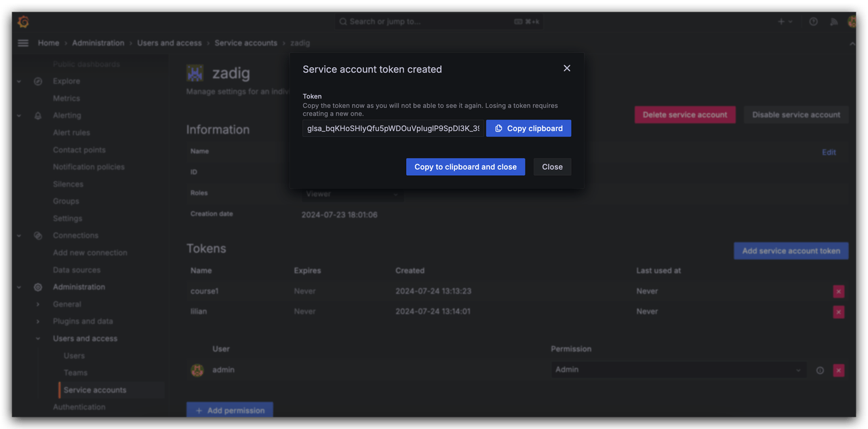Delete the lilian token

(x=839, y=312)
